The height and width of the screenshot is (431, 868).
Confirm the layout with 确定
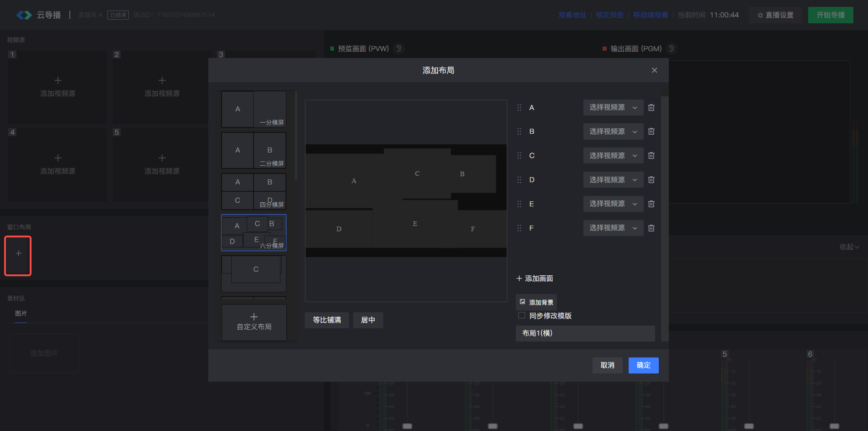[643, 365]
